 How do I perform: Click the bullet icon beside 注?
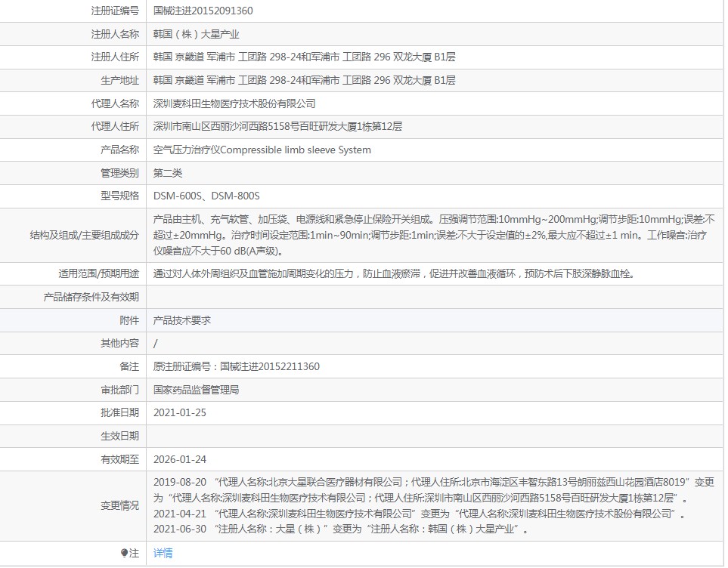click(124, 553)
